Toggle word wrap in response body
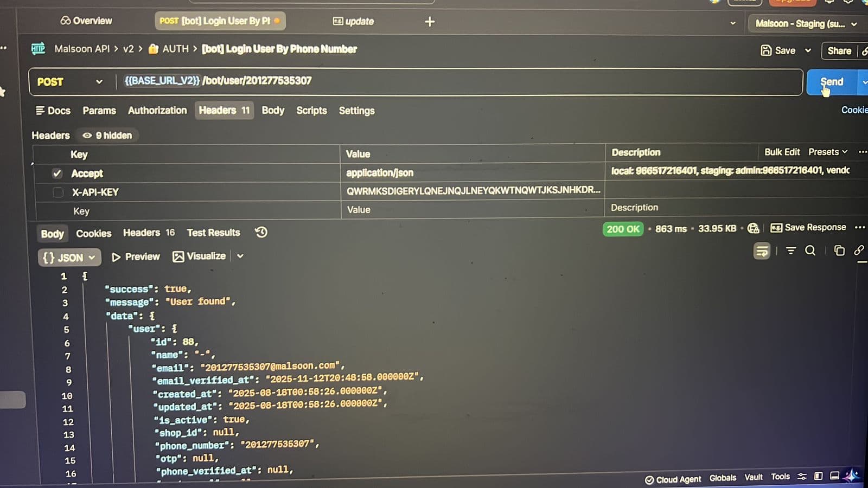Viewport: 868px width, 488px height. [x=762, y=251]
